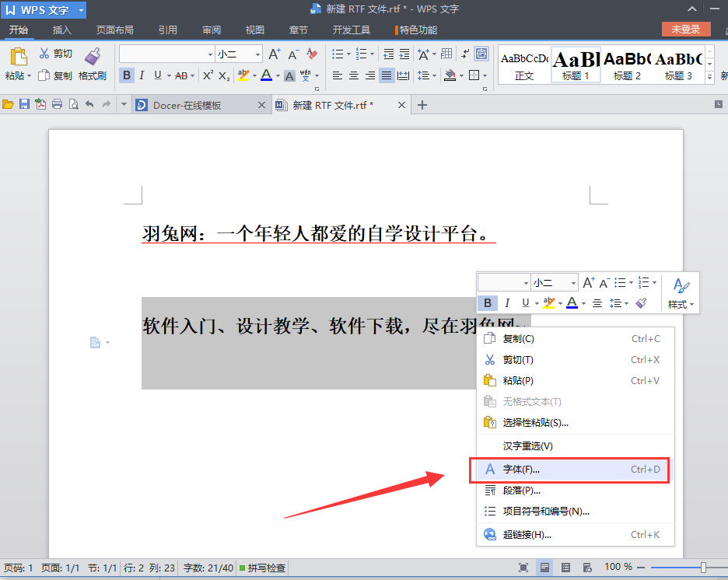This screenshot has width=728, height=580.
Task: Toggle justify alignment in ribbon
Action: (x=387, y=75)
